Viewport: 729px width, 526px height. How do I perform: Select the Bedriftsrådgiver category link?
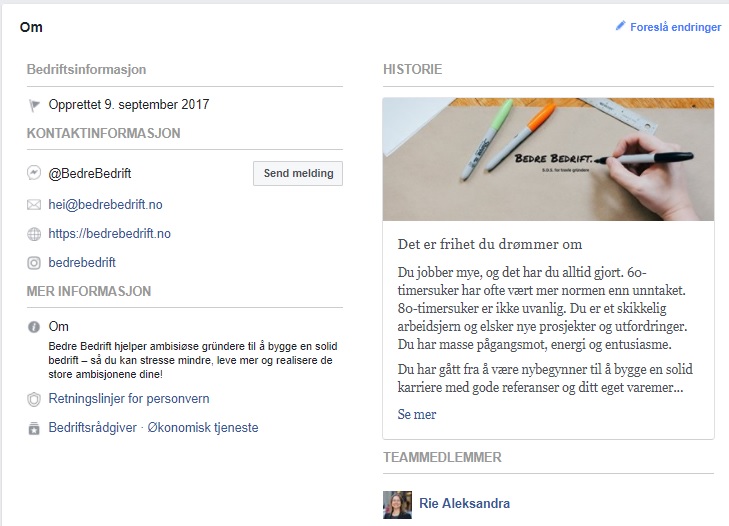pyautogui.click(x=93, y=427)
